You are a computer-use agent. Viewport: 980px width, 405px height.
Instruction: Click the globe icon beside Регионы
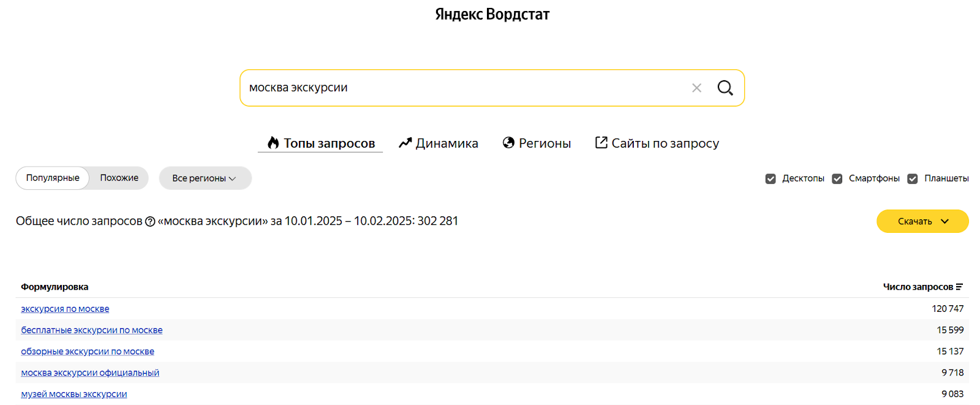click(508, 142)
